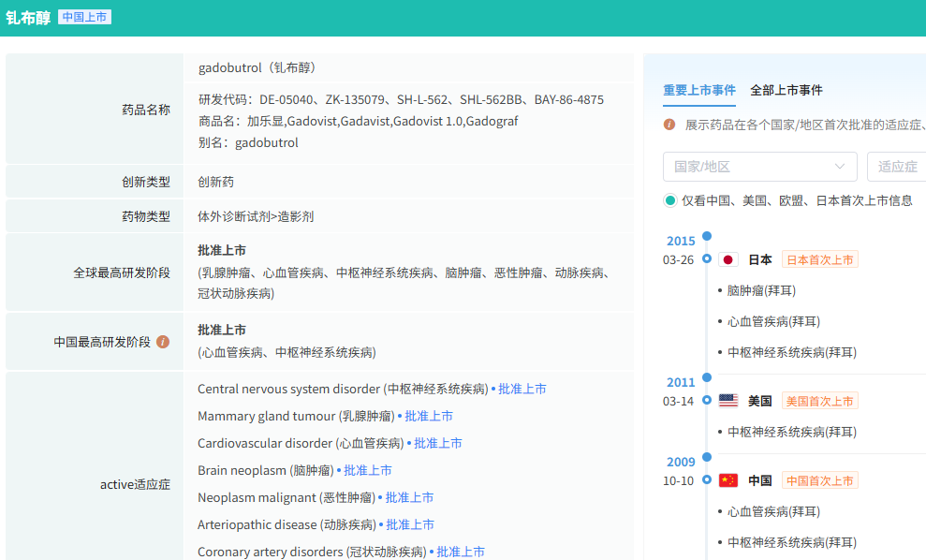Click the info icon before 展示药品 description
Image resolution: width=926 pixels, height=560 pixels.
pos(669,124)
